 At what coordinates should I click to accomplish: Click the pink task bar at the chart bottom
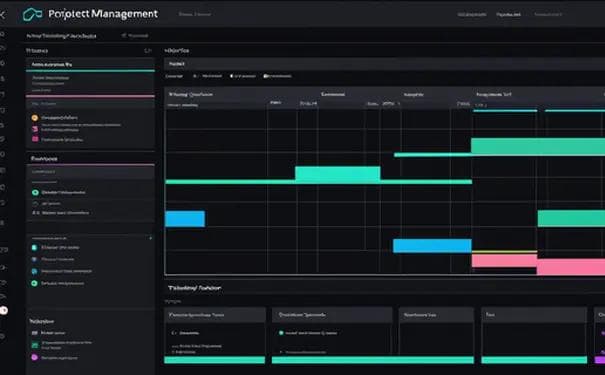point(504,260)
